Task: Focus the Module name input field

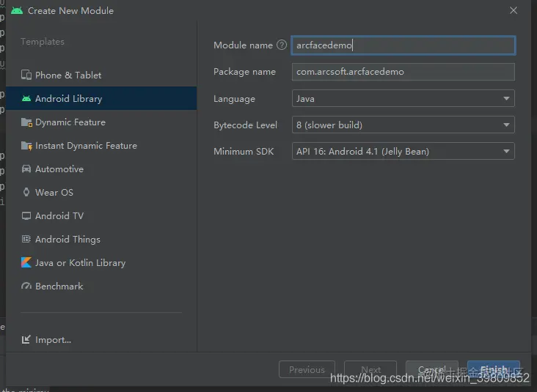Action: coord(403,45)
